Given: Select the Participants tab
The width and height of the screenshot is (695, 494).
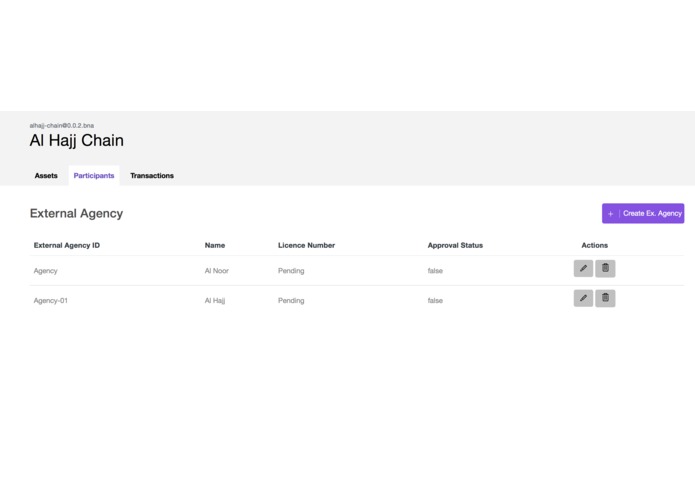Looking at the screenshot, I should [x=94, y=175].
